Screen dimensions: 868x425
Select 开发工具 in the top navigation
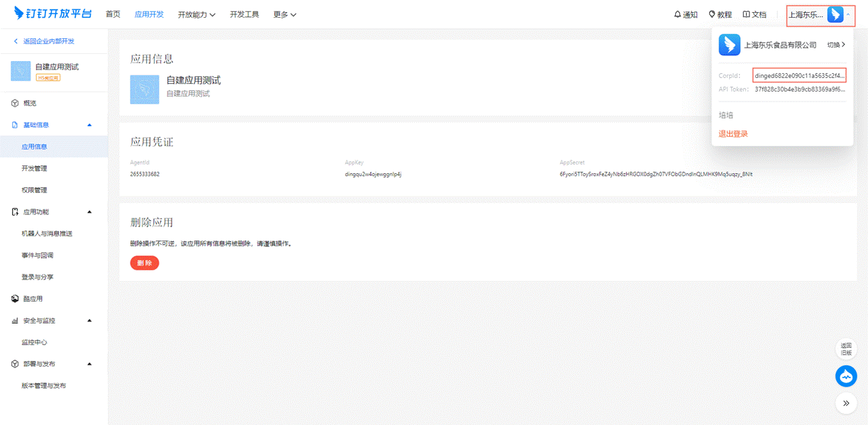point(244,14)
